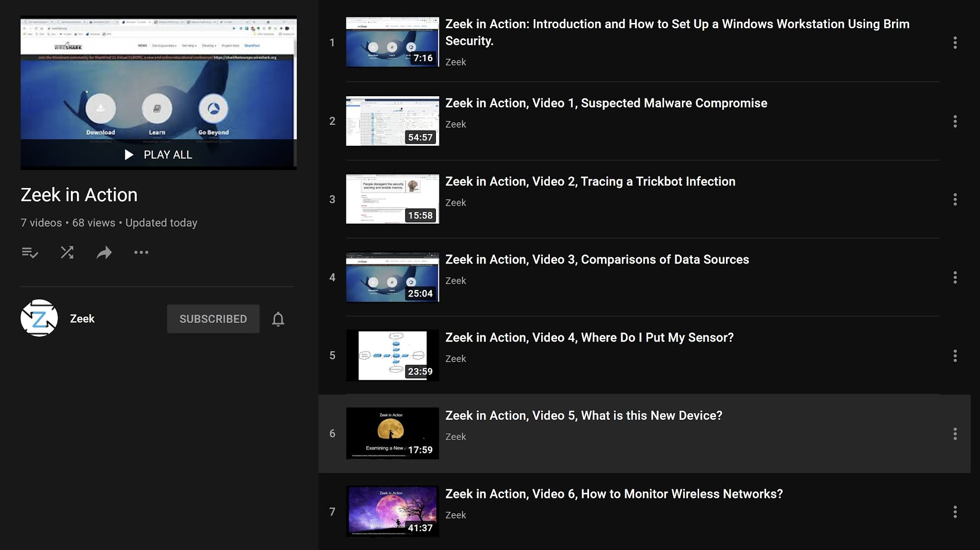Open Video 2, Tracing a Trickbot Infection title
This screenshot has width=980, height=550.
coord(590,182)
